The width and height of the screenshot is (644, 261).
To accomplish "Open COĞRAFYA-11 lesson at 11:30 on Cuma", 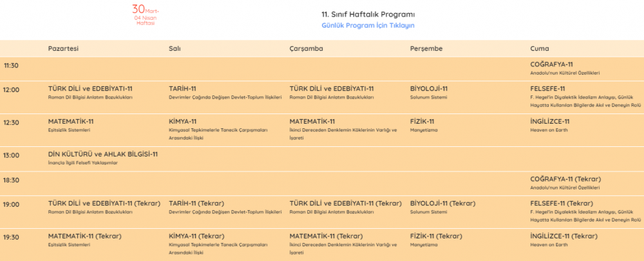I will pos(551,64).
